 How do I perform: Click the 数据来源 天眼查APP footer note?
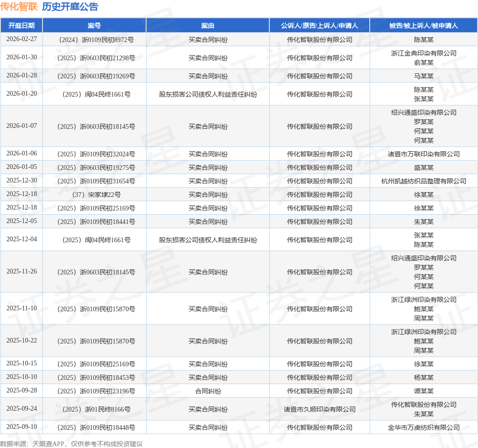(x=71, y=444)
